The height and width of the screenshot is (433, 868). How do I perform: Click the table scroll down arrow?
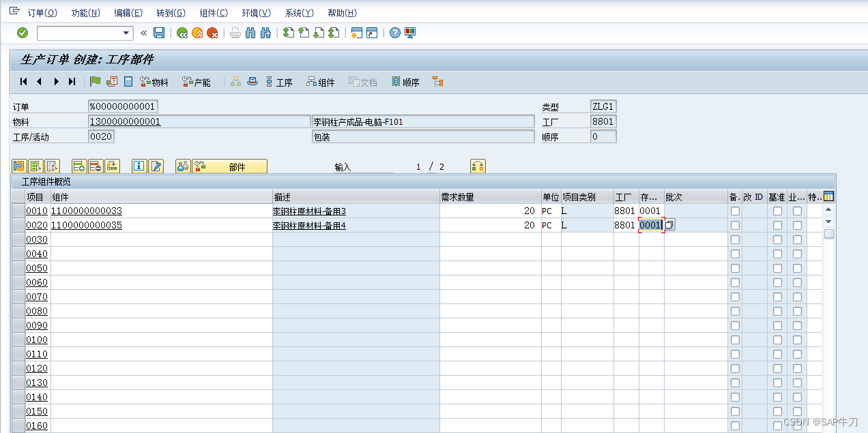point(829,222)
